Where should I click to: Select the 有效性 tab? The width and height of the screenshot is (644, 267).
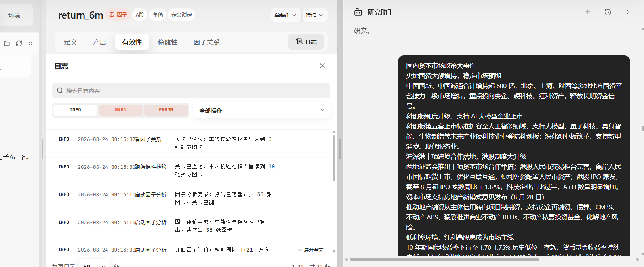[x=132, y=42]
